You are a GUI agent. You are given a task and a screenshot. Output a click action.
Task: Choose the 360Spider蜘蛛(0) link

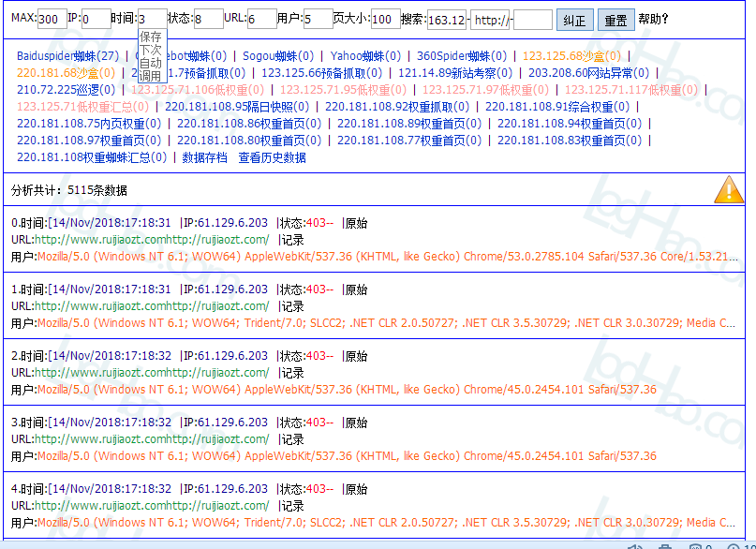pyautogui.click(x=462, y=56)
